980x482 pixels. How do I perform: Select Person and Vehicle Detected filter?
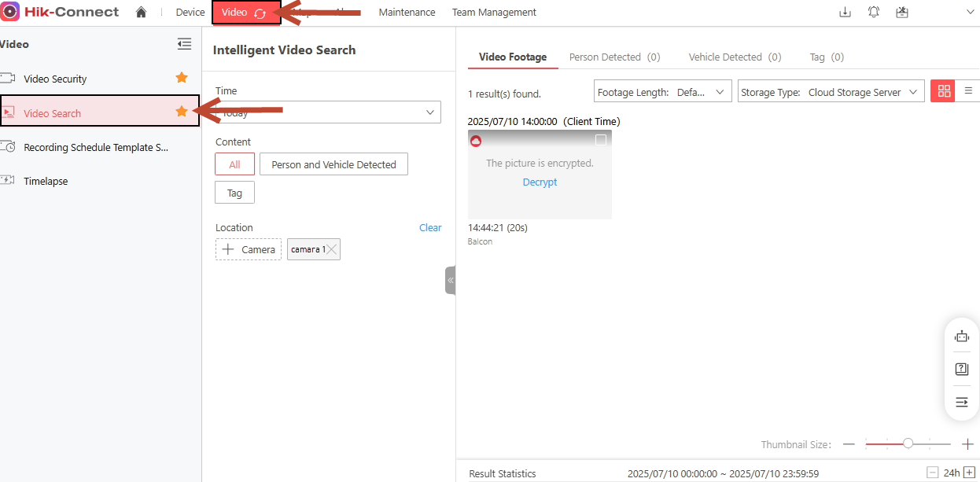(x=333, y=164)
